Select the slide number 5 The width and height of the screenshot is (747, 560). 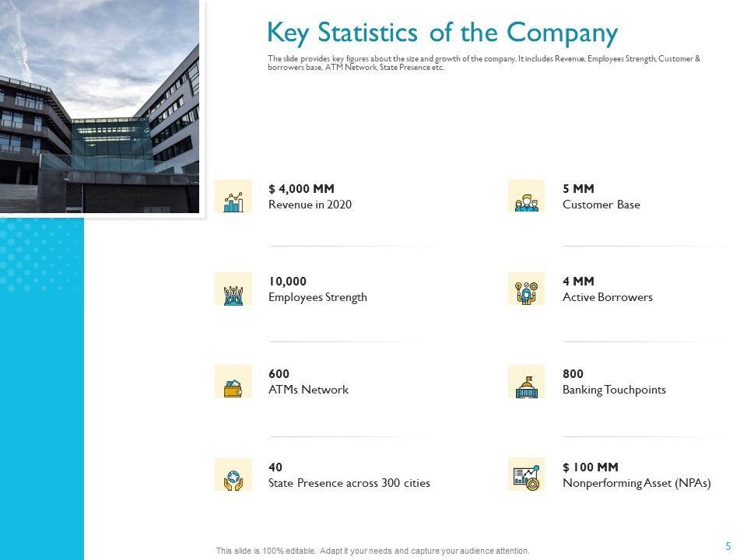[728, 546]
